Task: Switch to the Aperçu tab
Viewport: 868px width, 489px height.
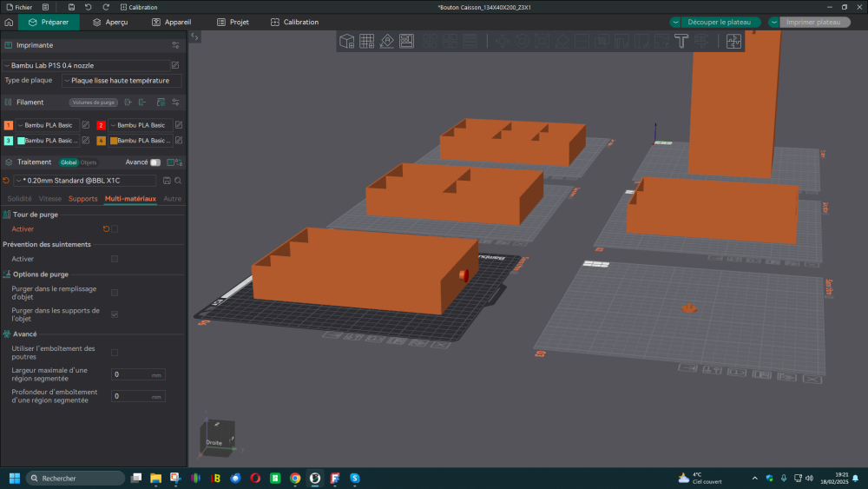Action: tap(109, 22)
